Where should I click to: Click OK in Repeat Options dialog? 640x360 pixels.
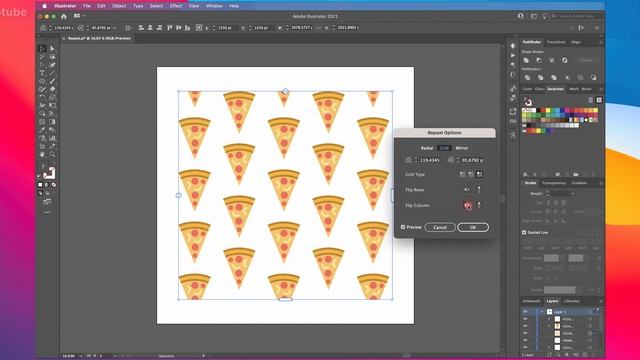point(473,227)
